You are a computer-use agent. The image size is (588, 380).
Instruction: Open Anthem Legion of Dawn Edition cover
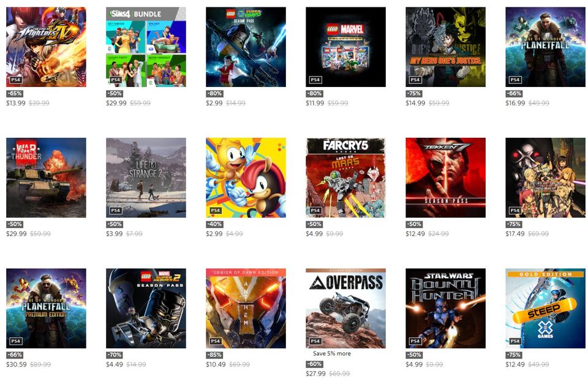coord(246,308)
